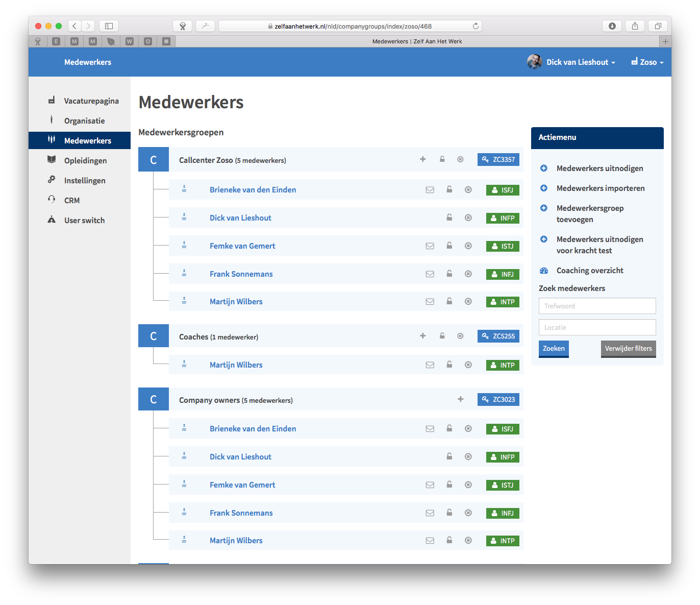
Task: Remove the Callcenter Zoso group
Action: coord(460,159)
